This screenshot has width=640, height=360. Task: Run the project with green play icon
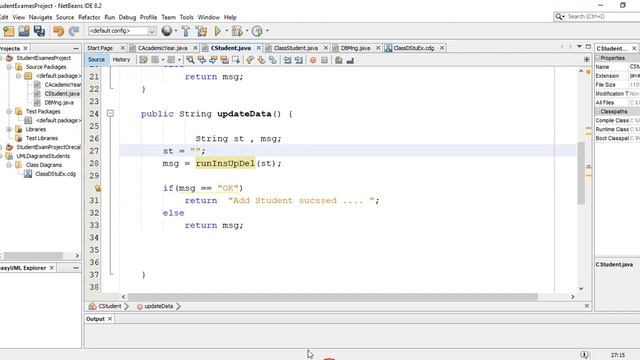[x=218, y=31]
